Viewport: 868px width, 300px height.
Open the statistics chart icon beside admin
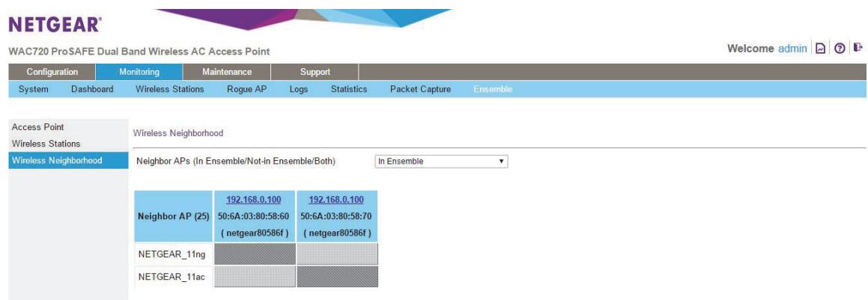click(822, 49)
